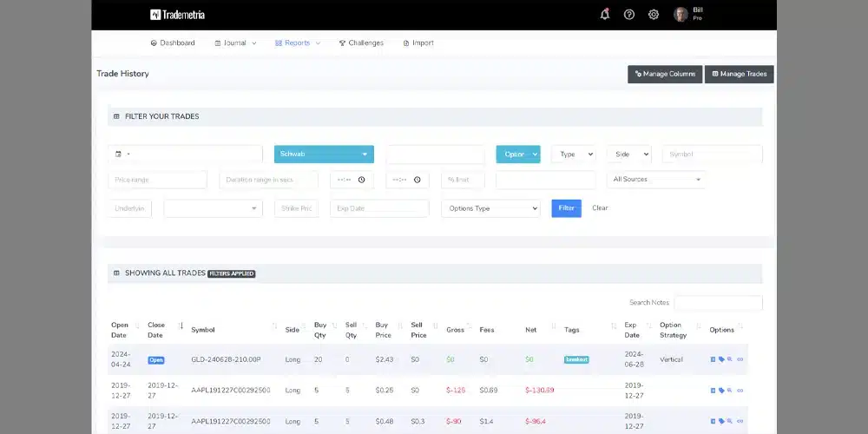The height and width of the screenshot is (434, 868).
Task: Click the Trade History page heading
Action: [123, 74]
